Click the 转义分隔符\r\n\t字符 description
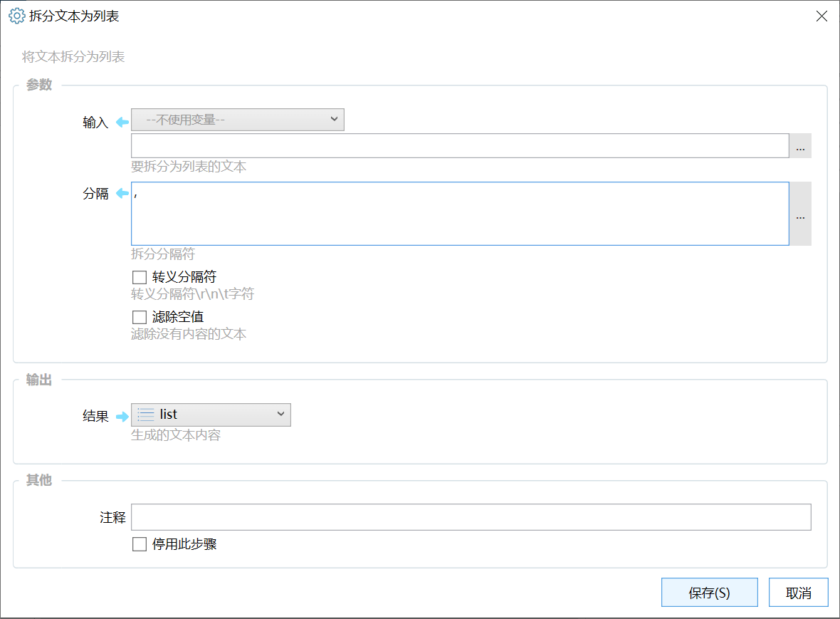Image resolution: width=840 pixels, height=619 pixels. point(192,294)
